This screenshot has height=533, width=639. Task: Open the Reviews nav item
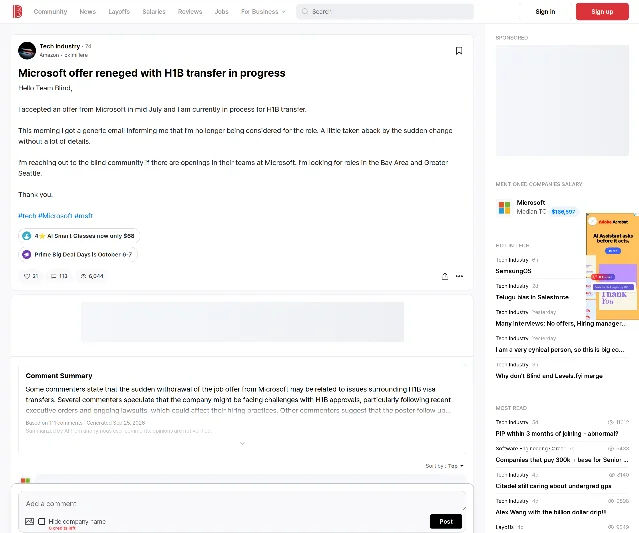point(190,11)
